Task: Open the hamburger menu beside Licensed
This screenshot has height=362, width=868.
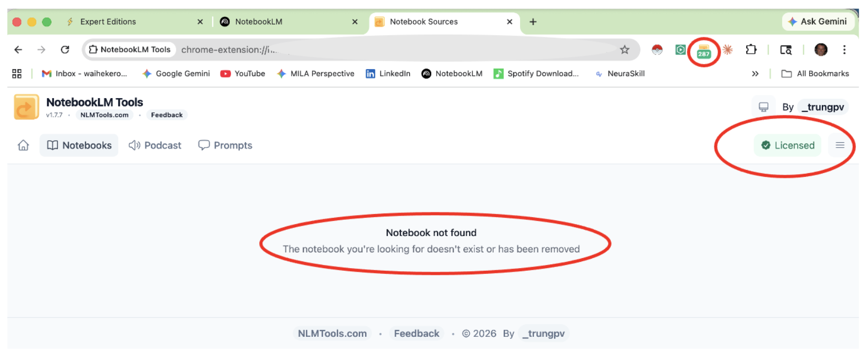Action: [840, 145]
